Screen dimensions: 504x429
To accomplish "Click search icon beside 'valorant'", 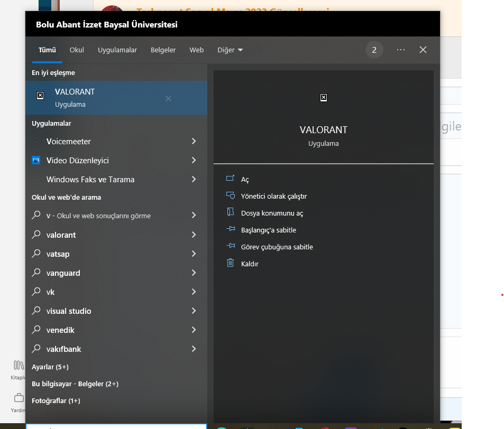I will (36, 235).
